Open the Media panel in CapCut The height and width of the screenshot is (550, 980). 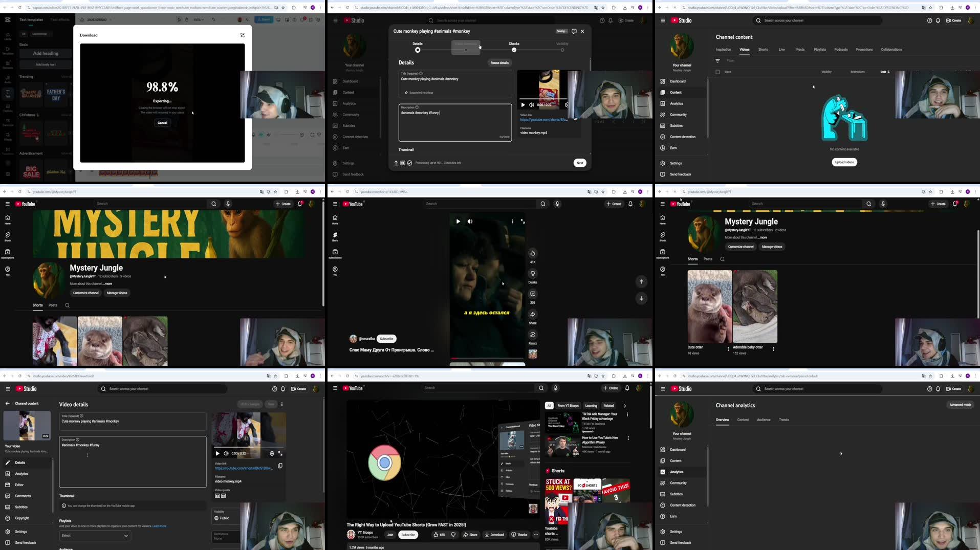click(x=8, y=36)
